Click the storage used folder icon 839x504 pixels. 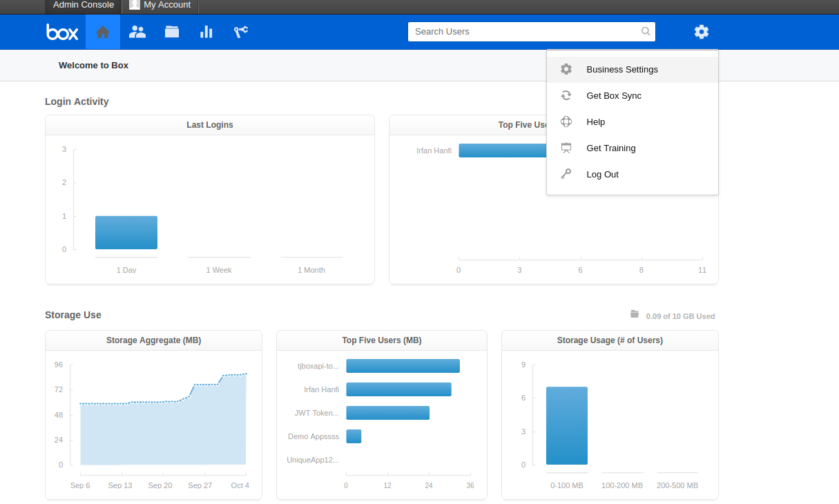click(635, 314)
